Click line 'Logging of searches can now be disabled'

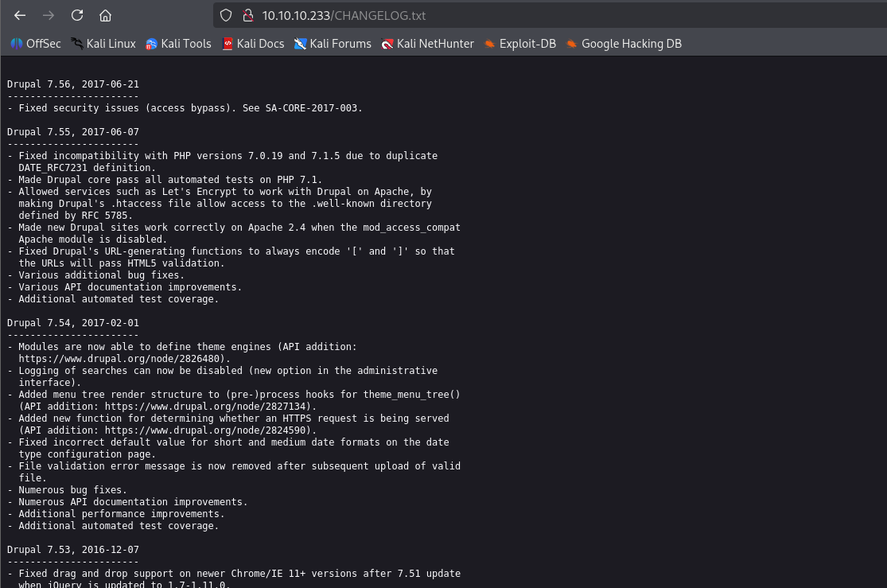coord(222,371)
